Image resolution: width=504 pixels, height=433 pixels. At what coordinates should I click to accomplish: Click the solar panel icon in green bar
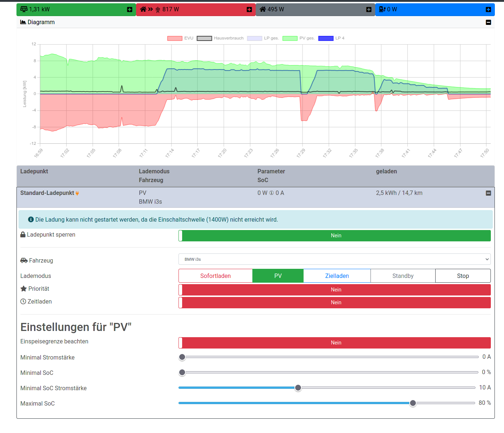24,9
